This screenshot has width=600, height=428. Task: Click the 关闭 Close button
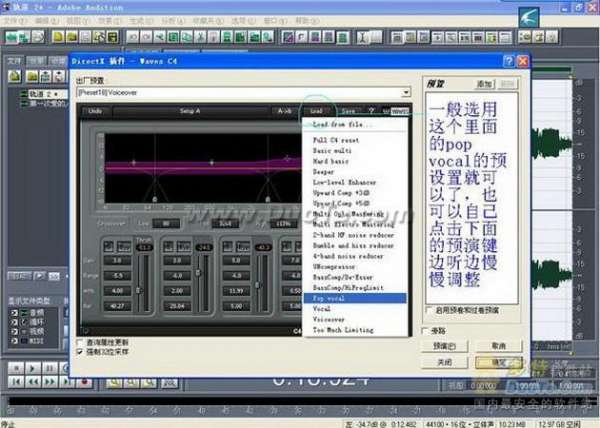click(444, 362)
